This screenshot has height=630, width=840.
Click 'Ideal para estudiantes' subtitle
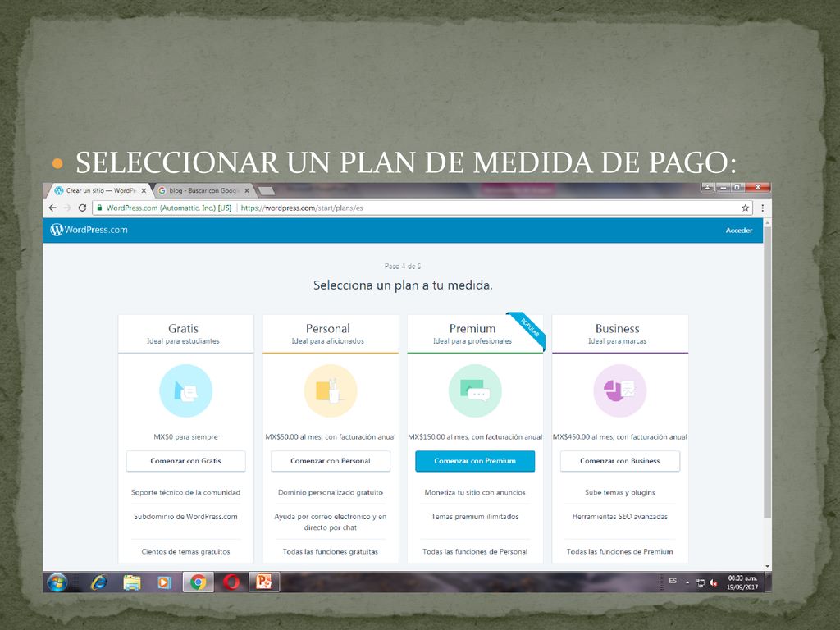(183, 341)
